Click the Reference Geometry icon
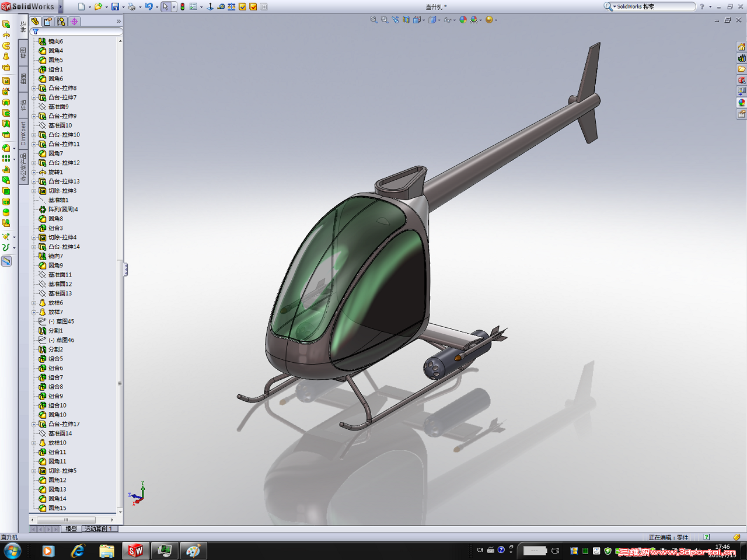This screenshot has width=747, height=560. point(6,236)
